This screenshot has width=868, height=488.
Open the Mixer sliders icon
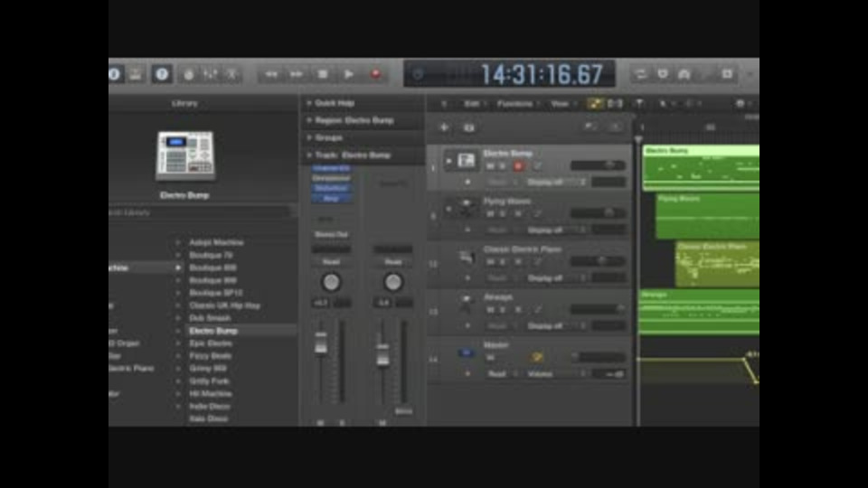pyautogui.click(x=211, y=74)
